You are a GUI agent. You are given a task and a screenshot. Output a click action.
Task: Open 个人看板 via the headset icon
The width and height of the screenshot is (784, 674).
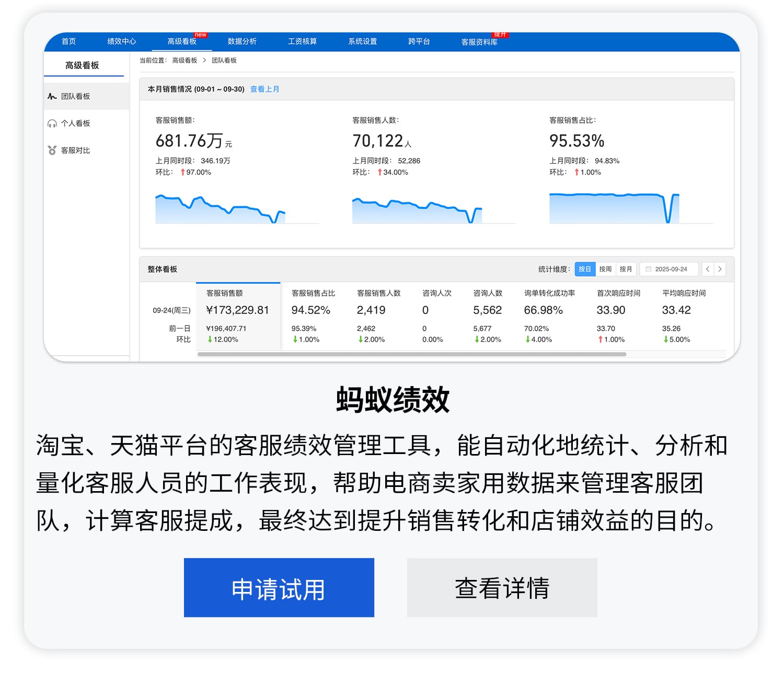tap(51, 123)
